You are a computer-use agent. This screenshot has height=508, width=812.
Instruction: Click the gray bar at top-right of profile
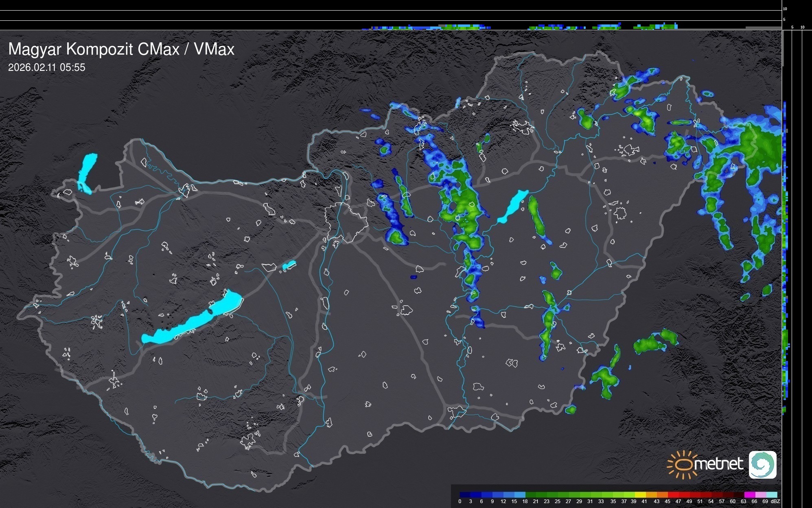(763, 28)
